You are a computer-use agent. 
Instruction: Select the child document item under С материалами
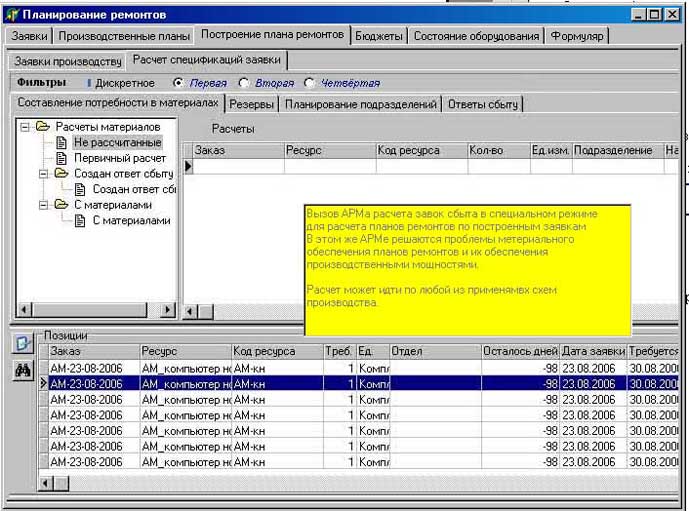tap(131, 221)
